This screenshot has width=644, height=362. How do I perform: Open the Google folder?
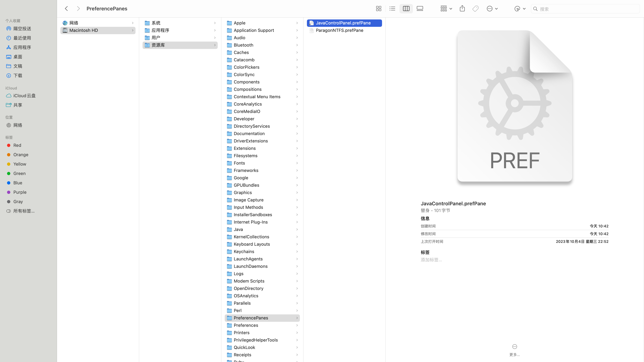pos(262,178)
